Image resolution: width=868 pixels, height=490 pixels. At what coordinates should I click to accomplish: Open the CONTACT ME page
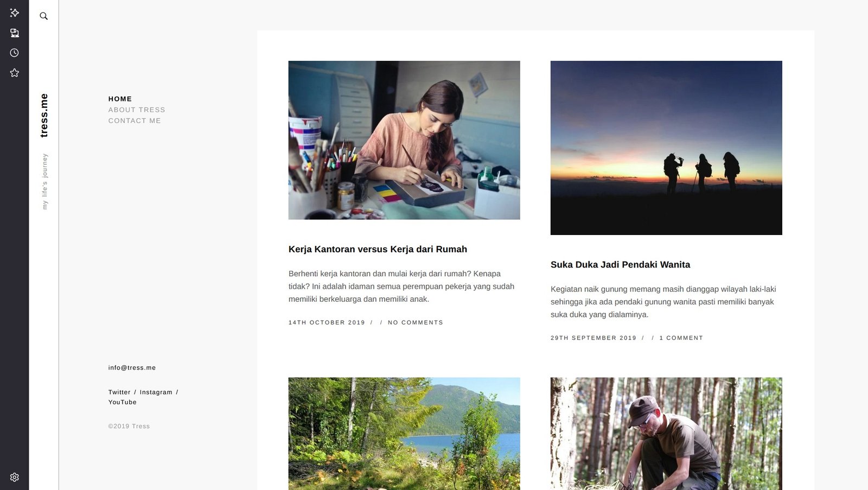[x=135, y=120]
